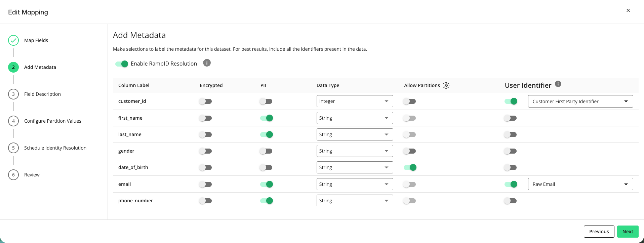
Task: Enable User Identifier for last_name
Action: pyautogui.click(x=510, y=134)
